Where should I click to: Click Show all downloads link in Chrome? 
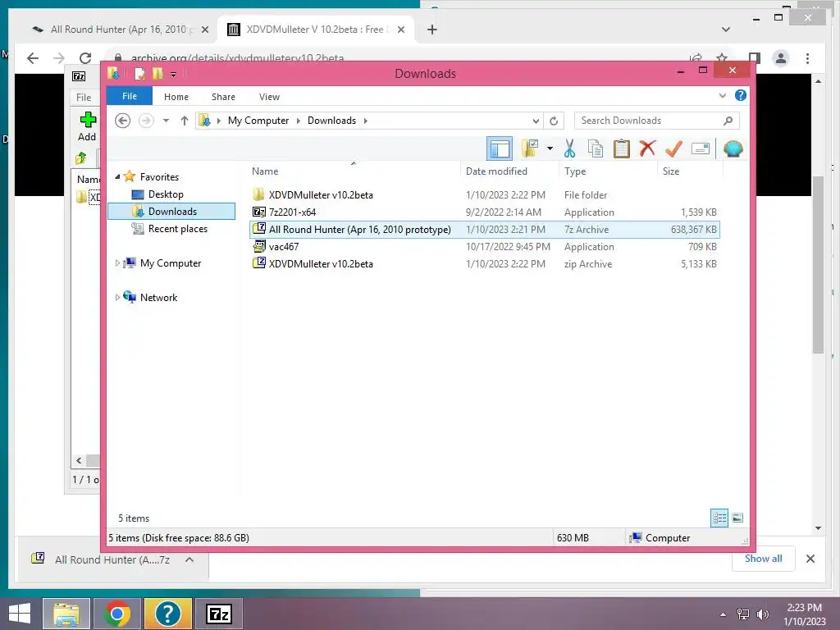pyautogui.click(x=763, y=559)
